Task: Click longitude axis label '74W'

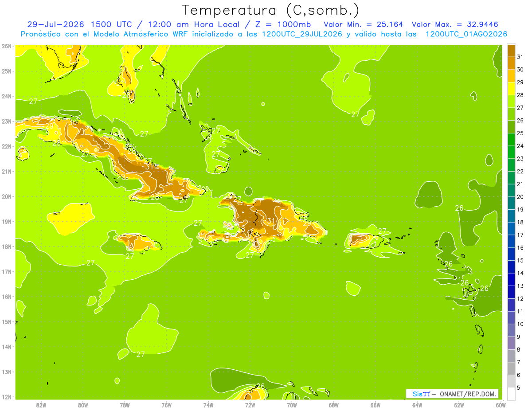Action: pyautogui.click(x=208, y=405)
